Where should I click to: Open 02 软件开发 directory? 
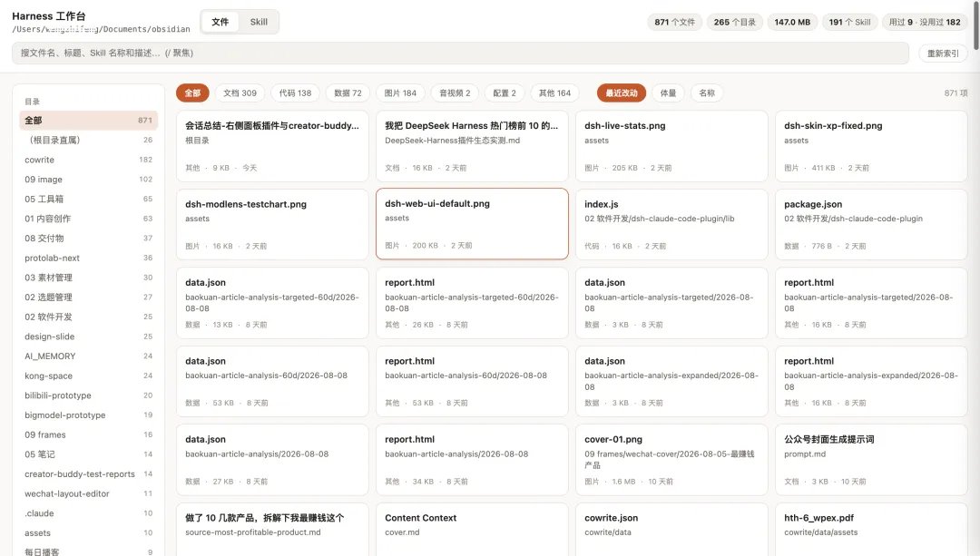coord(88,317)
